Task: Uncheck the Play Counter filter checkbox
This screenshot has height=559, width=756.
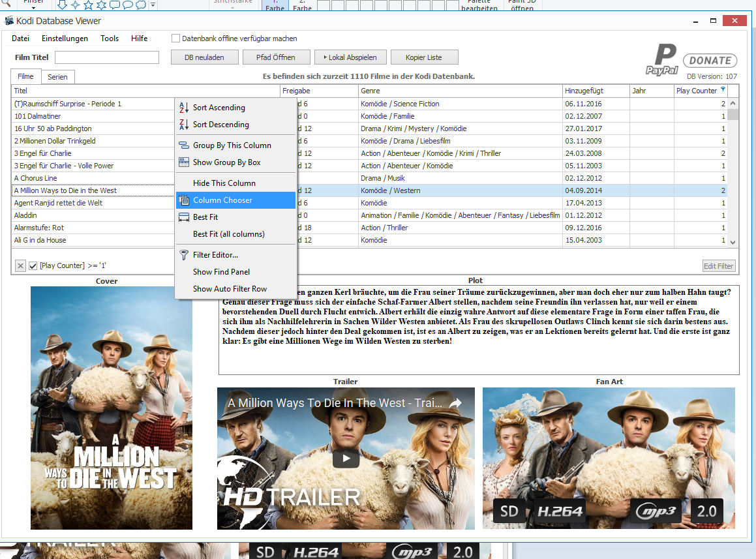Action: (33, 265)
